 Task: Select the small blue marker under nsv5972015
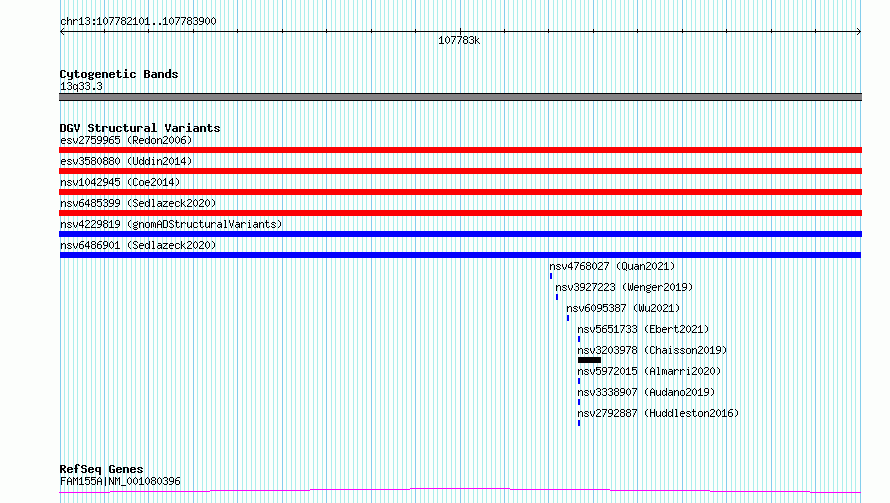click(579, 381)
